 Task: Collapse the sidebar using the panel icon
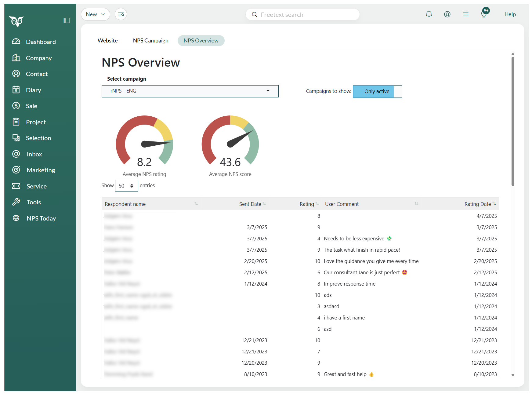[x=67, y=20]
